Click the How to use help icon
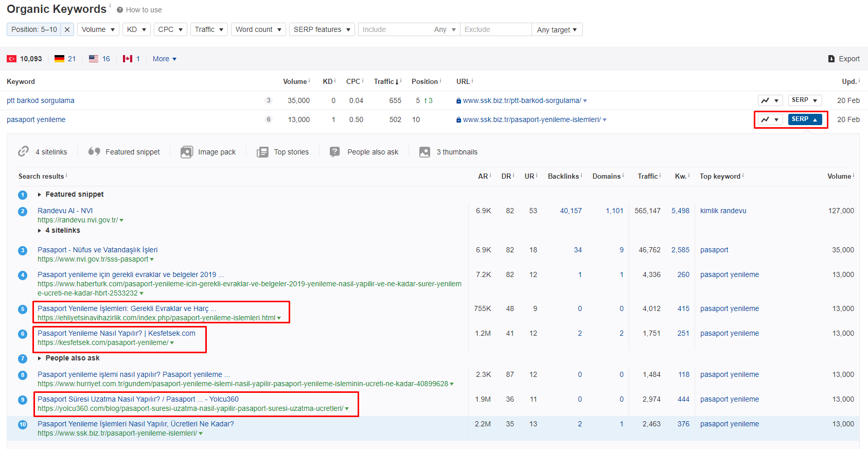The width and height of the screenshot is (868, 449). click(x=120, y=10)
